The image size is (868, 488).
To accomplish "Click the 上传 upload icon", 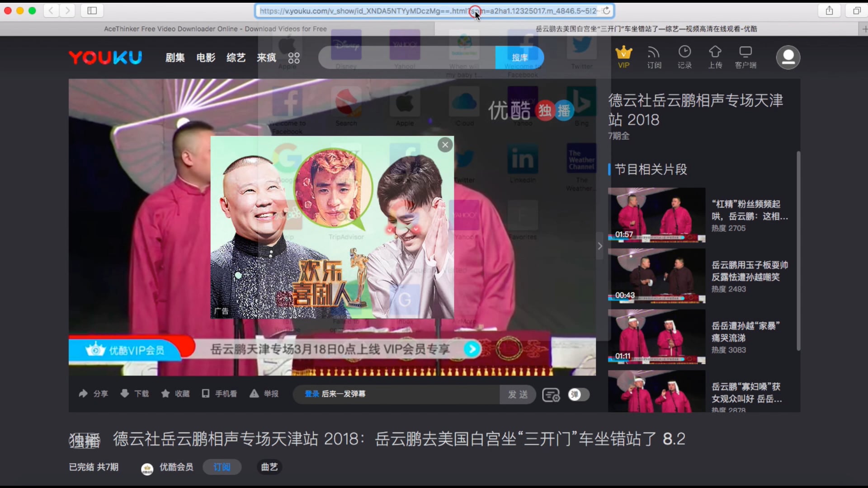I will [x=715, y=57].
